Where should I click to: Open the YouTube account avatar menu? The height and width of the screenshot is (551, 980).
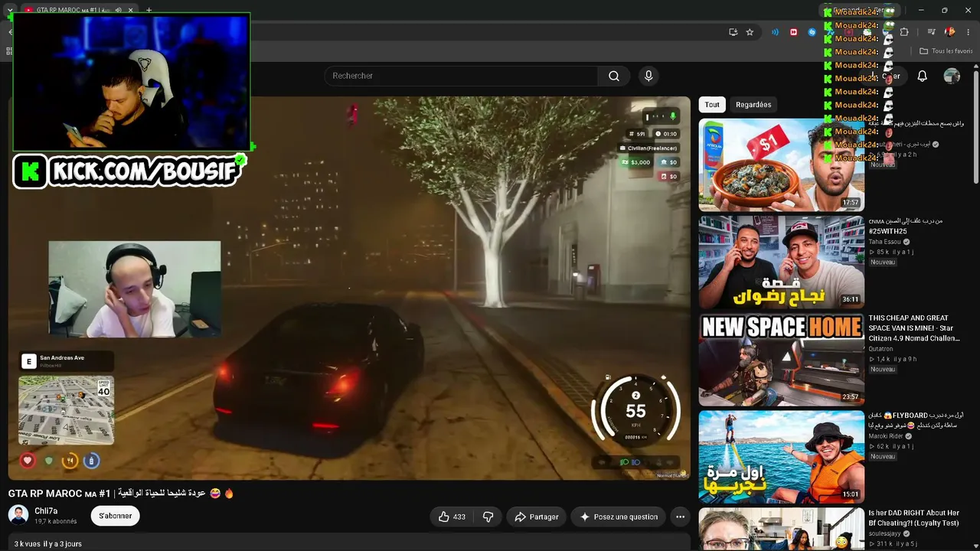point(952,76)
